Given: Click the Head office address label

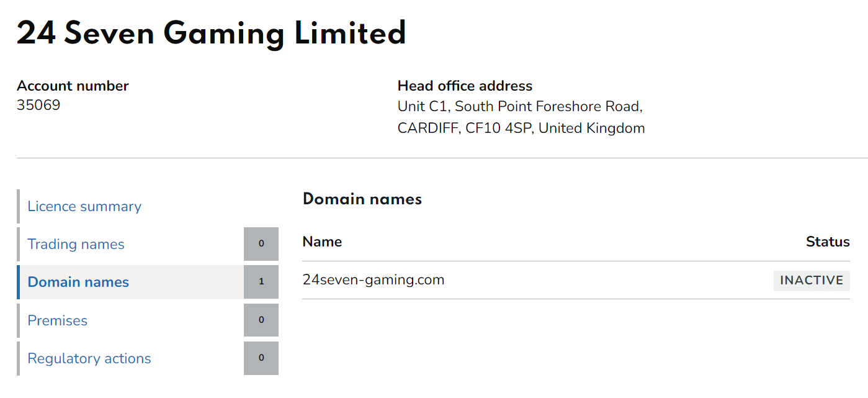Looking at the screenshot, I should pyautogui.click(x=465, y=86).
